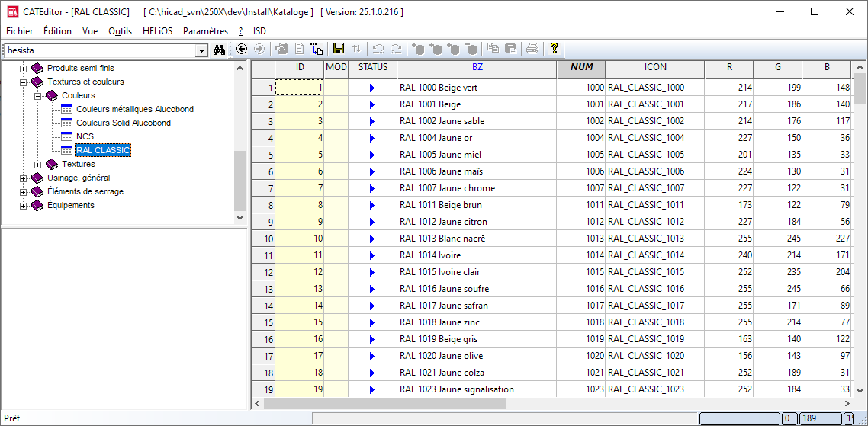This screenshot has width=868, height=426.
Task: Open the search combo box dropdown arrow
Action: [201, 50]
